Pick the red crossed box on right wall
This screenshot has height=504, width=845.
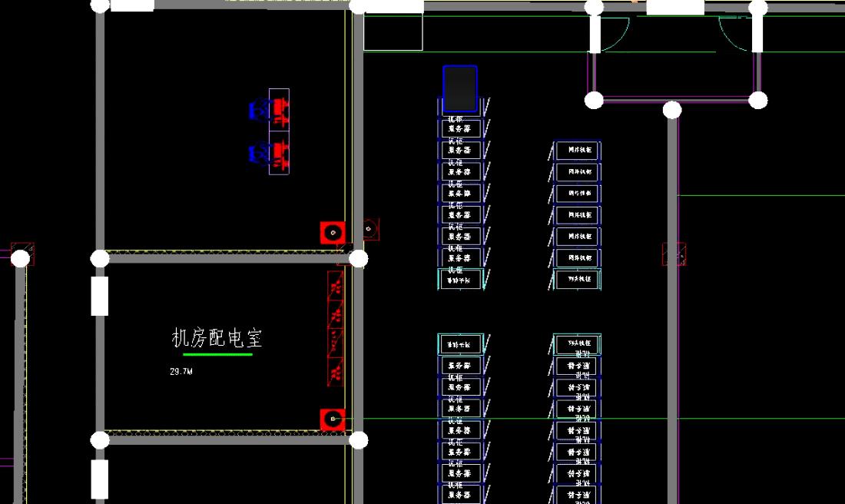674,254
